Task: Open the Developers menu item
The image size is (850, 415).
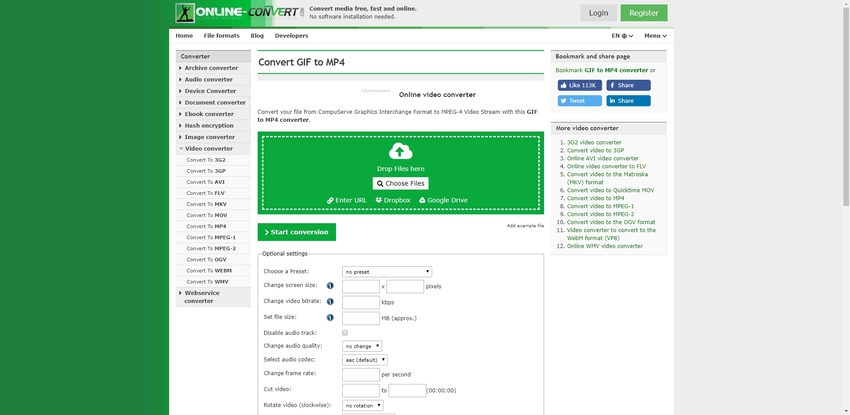Action: click(x=291, y=36)
